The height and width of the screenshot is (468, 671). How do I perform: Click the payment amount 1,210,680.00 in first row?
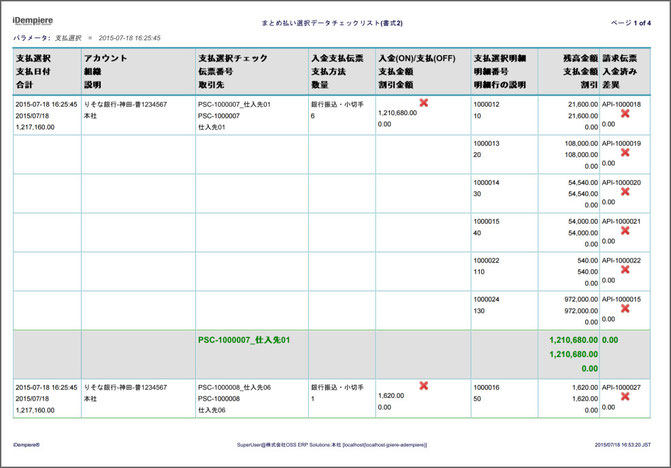point(398,113)
